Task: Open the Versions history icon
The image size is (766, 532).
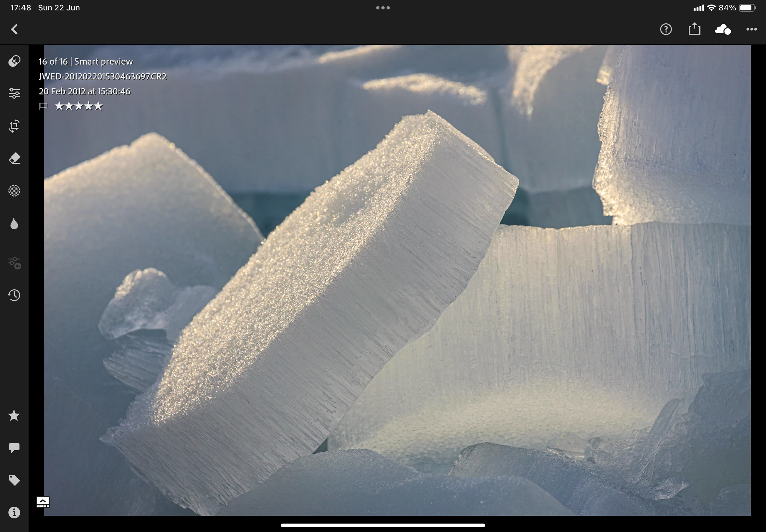Action: coord(14,295)
